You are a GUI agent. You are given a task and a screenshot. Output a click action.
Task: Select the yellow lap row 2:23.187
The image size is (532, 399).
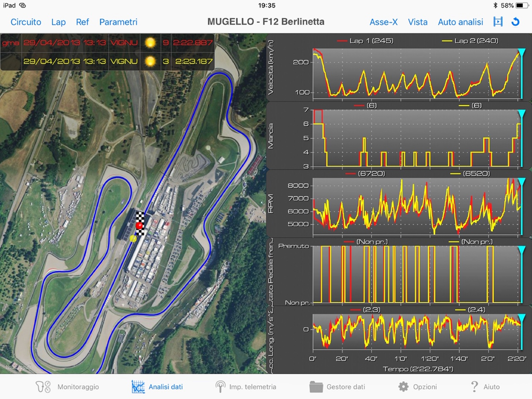click(x=107, y=61)
